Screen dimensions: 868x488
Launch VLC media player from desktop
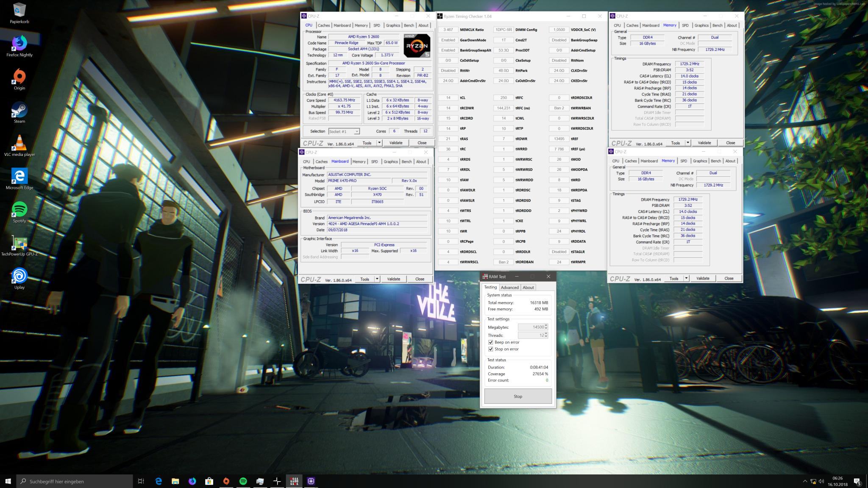19,145
